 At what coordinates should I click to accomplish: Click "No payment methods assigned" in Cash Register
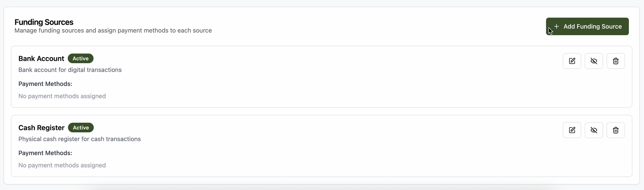[62, 165]
